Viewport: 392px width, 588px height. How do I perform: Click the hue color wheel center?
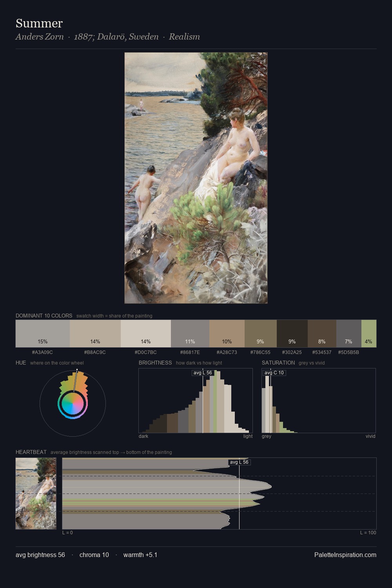pyautogui.click(x=73, y=403)
